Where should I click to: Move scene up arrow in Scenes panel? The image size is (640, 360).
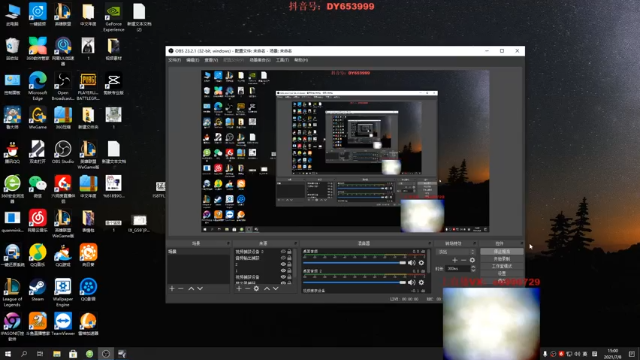point(191,289)
